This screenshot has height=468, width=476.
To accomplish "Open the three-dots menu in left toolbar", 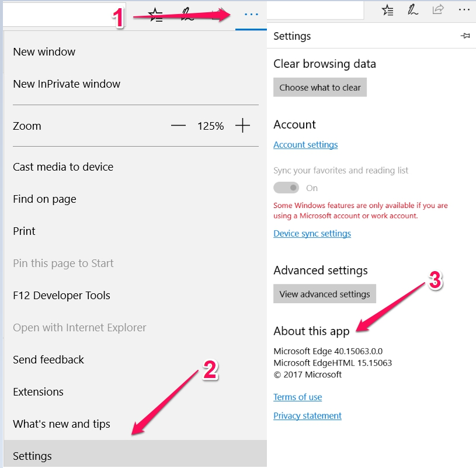I will pyautogui.click(x=251, y=14).
